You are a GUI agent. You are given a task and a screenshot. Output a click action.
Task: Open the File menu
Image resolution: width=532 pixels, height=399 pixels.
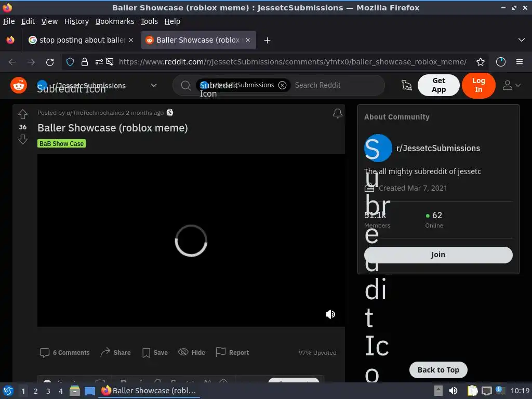(x=9, y=21)
